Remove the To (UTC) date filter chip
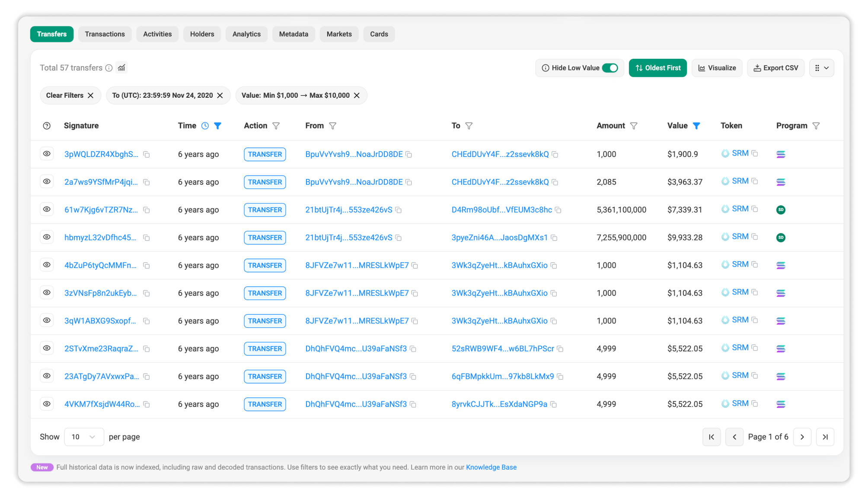The width and height of the screenshot is (868, 499). click(x=220, y=96)
